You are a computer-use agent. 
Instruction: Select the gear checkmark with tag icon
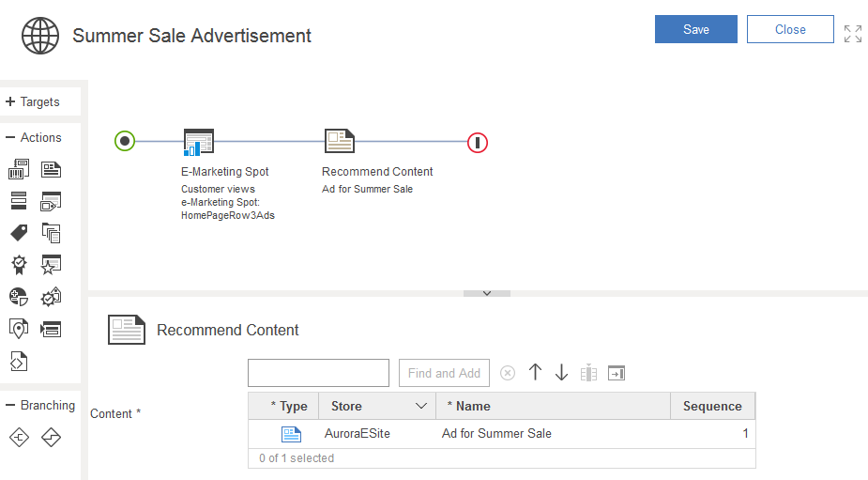pos(51,297)
